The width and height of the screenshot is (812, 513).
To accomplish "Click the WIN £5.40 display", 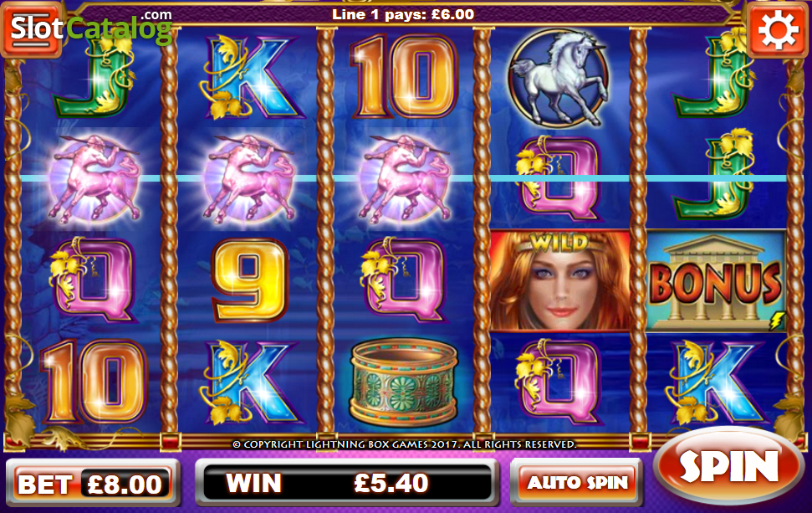I will [347, 482].
